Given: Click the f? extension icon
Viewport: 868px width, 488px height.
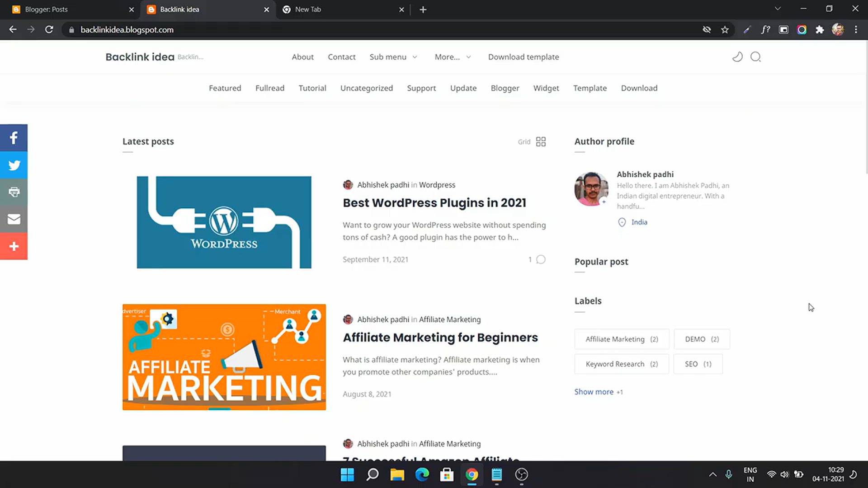Looking at the screenshot, I should point(765,30).
